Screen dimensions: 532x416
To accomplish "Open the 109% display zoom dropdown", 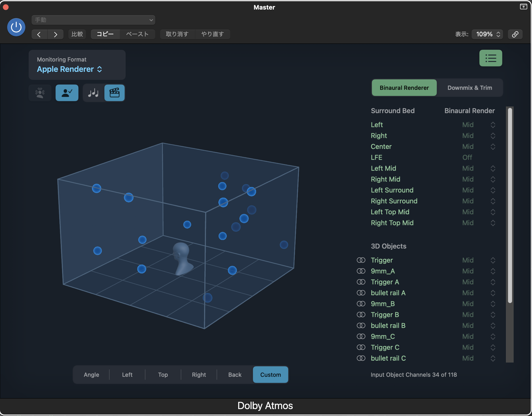I will click(487, 34).
